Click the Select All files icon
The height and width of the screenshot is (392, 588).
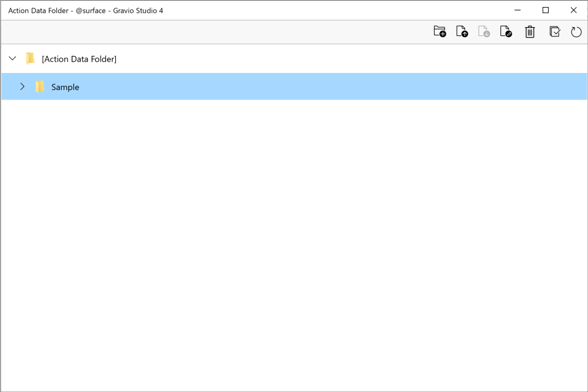554,31
